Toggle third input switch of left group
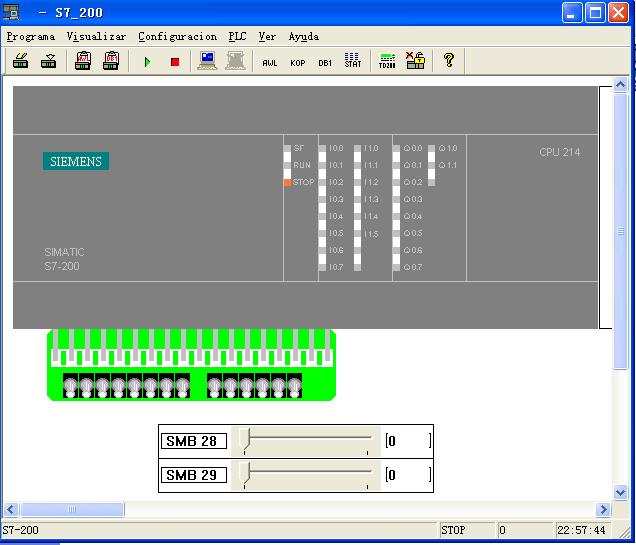 pyautogui.click(x=102, y=386)
